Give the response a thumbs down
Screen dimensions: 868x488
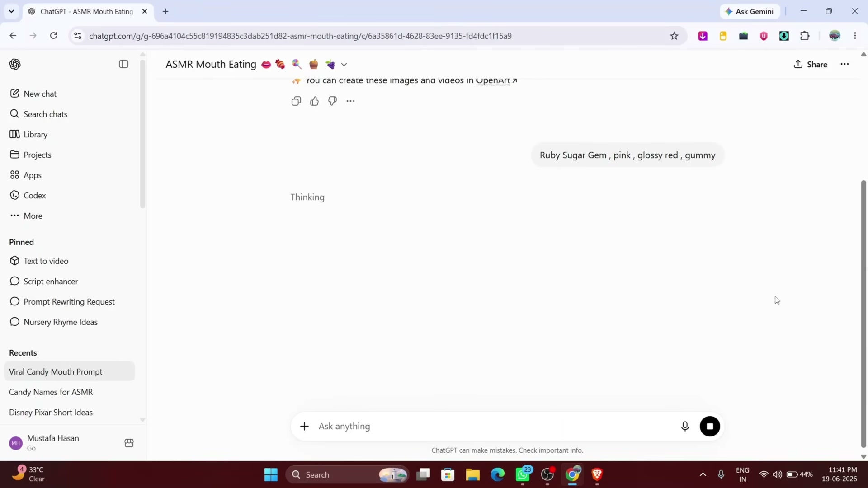[x=333, y=101]
